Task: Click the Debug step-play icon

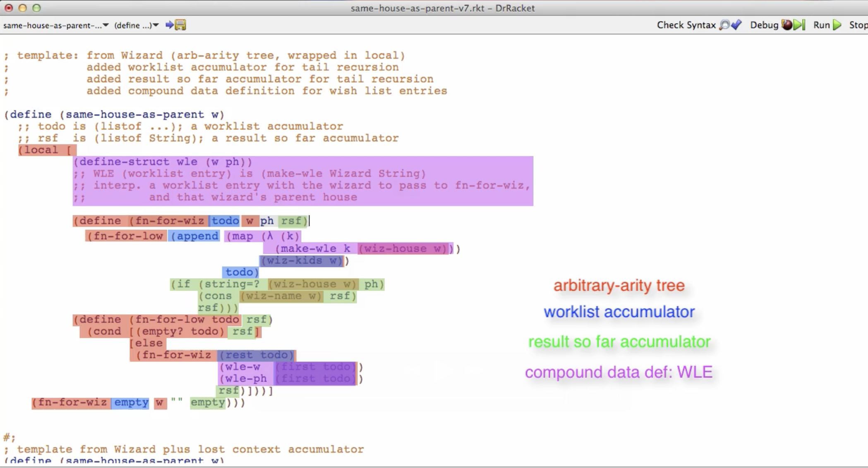Action: click(x=799, y=25)
